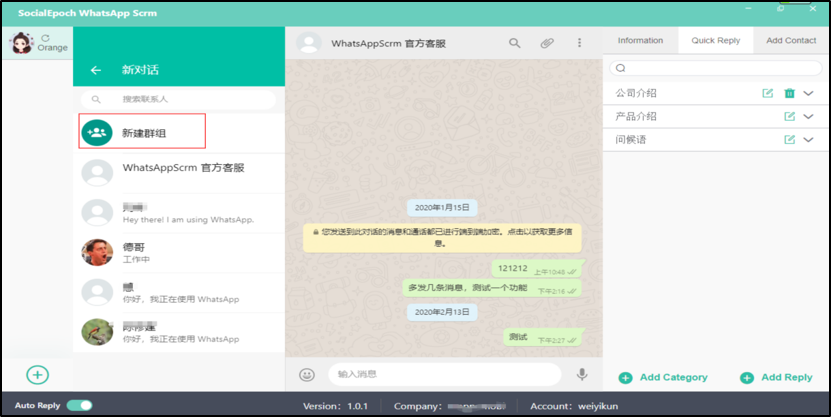The height and width of the screenshot is (417, 831).
Task: Expand the 公司介绍 category
Action: (x=808, y=93)
